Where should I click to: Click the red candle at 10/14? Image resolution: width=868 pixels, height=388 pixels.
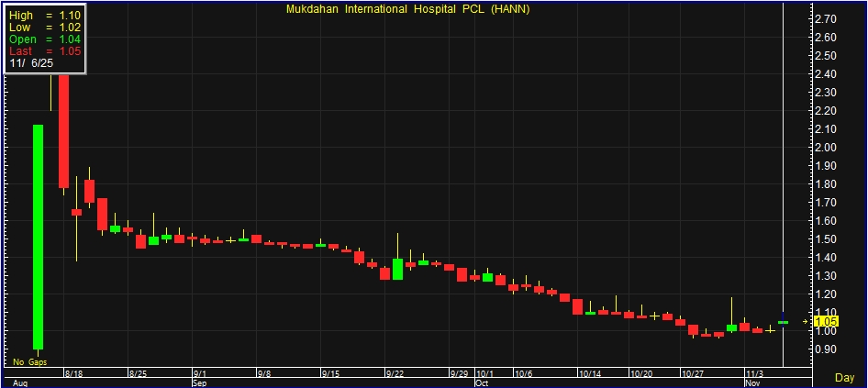pos(577,306)
